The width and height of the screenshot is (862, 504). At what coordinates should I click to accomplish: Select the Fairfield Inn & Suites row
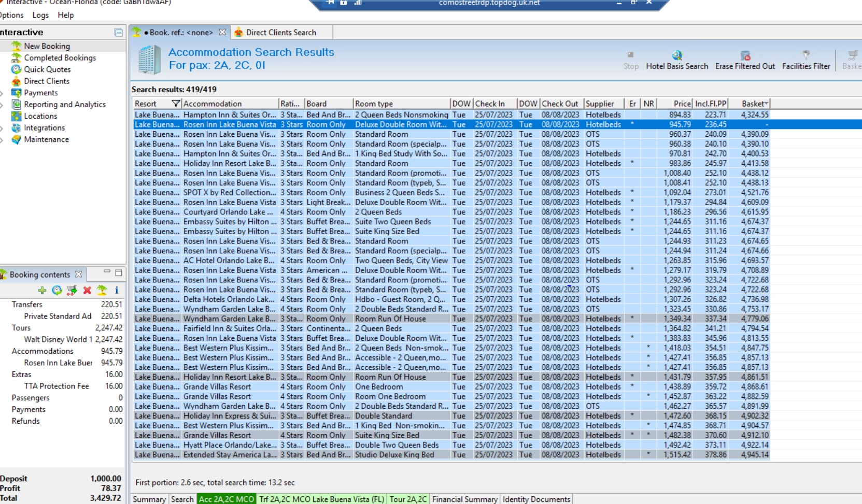451,328
